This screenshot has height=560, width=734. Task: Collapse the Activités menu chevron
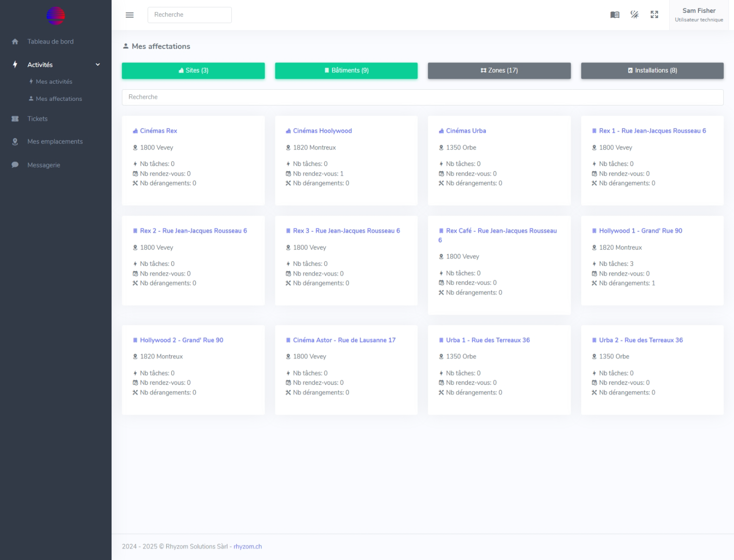(98, 65)
